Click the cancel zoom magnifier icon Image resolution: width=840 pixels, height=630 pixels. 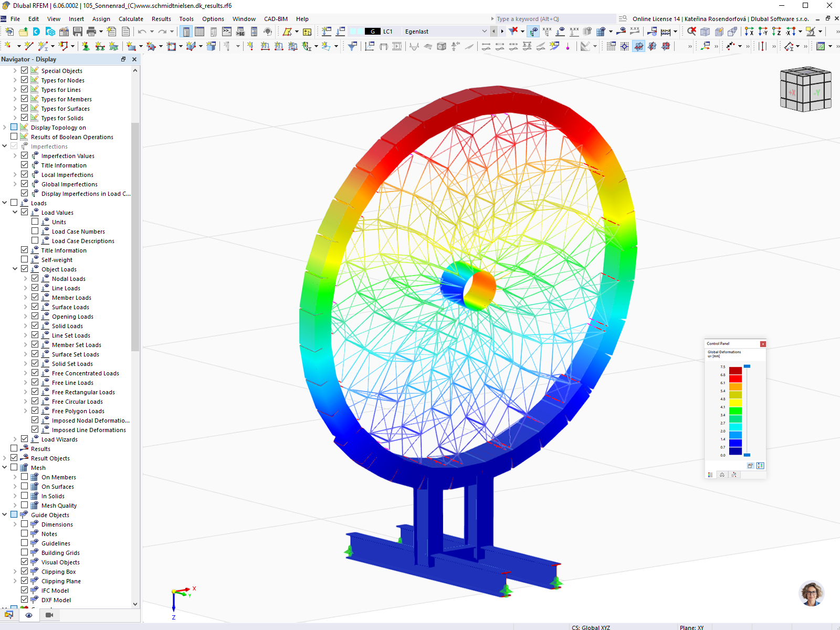(692, 31)
